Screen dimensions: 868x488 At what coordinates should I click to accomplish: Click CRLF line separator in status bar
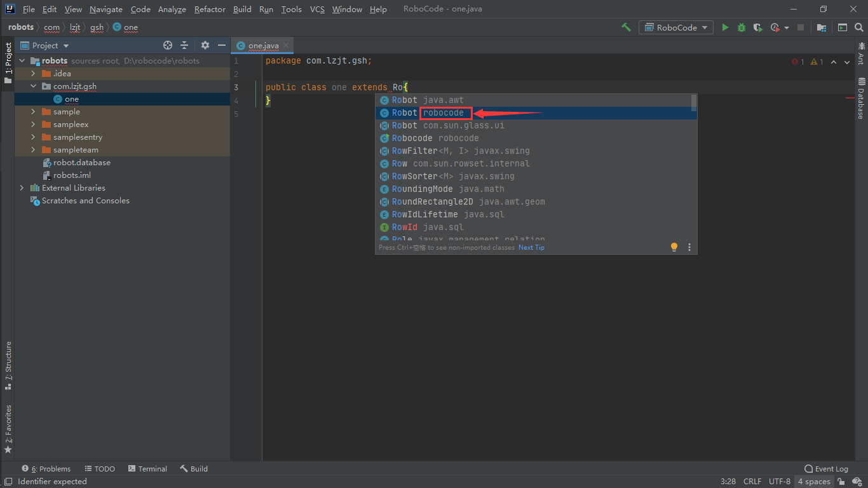pos(752,481)
